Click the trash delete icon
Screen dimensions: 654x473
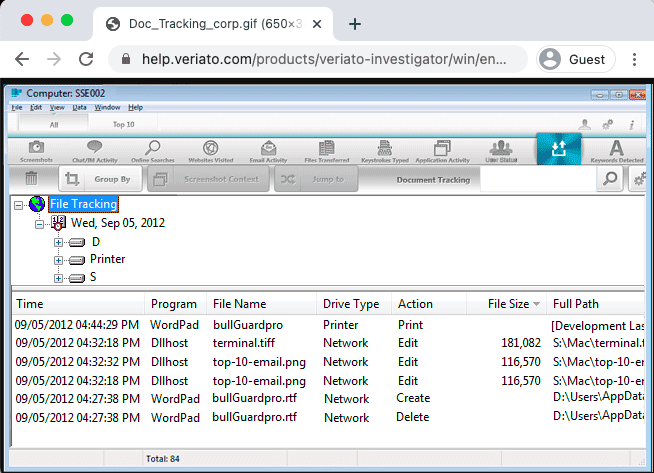[31, 179]
